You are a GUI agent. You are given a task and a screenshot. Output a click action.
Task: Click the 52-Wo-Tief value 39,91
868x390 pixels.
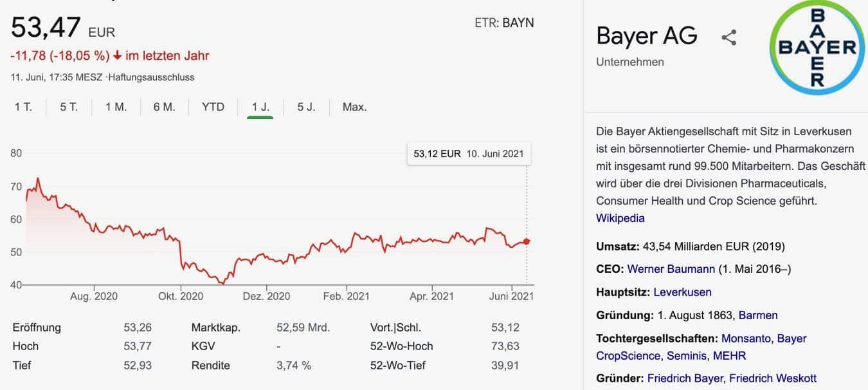click(505, 366)
